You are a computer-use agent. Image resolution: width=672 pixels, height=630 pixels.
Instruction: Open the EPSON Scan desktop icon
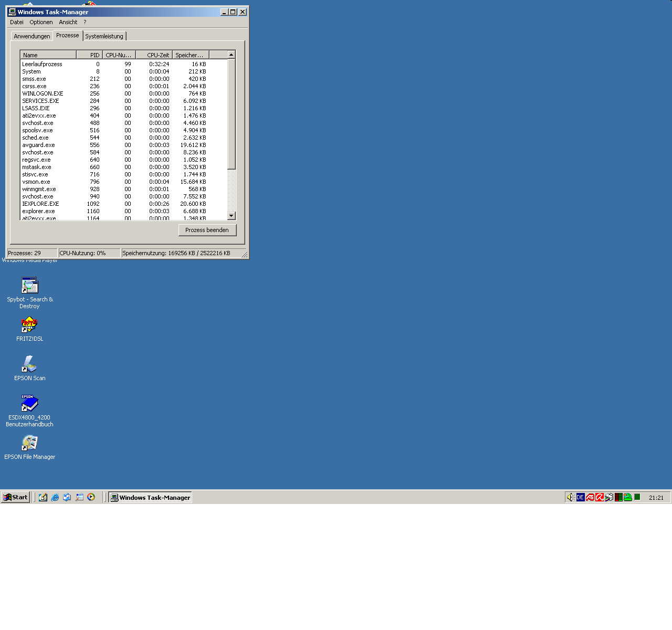point(29,368)
